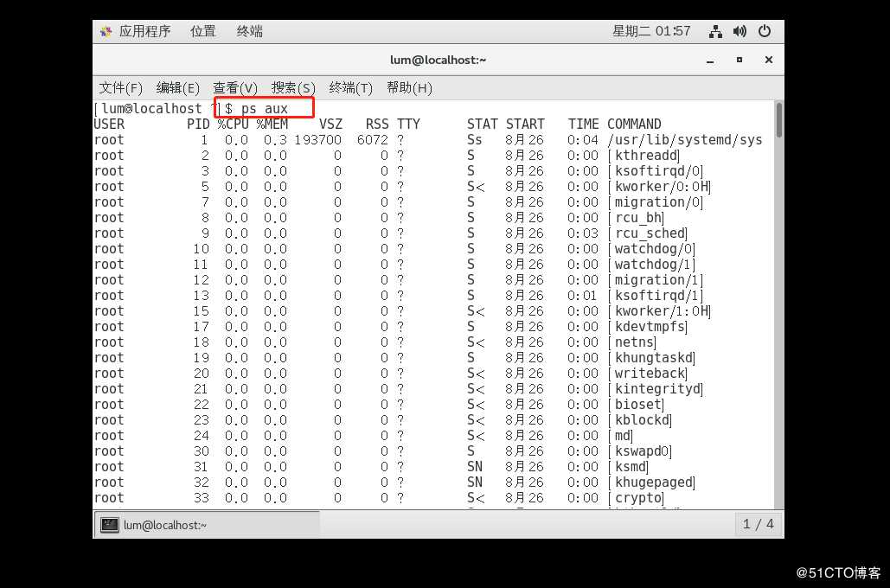
Task: Click the [khungtaskd] process text
Action: click(x=651, y=358)
